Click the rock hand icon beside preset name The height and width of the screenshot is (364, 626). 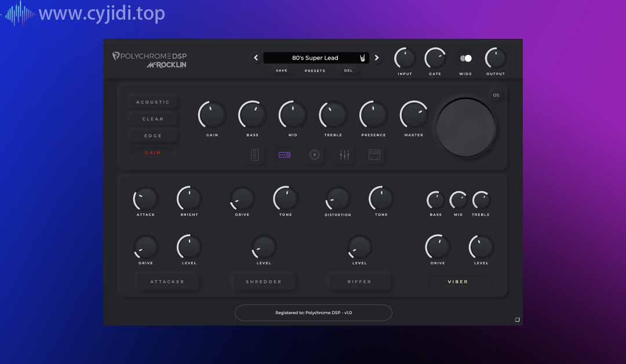click(362, 59)
